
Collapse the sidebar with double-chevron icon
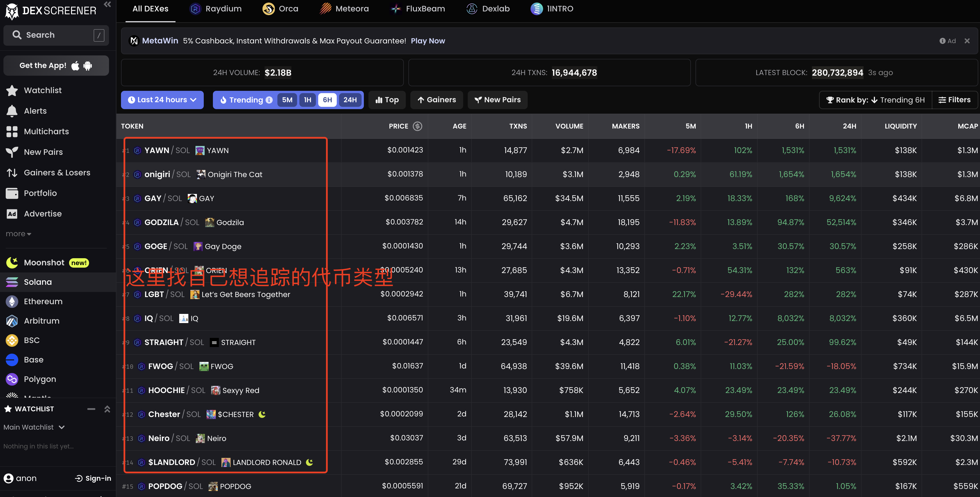coord(107,5)
